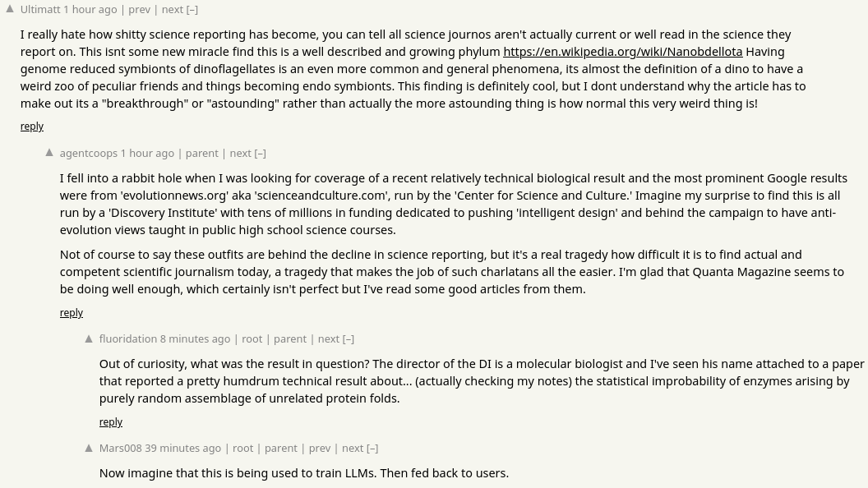
Task: Go to parent of agentcoops' comment
Action: [x=201, y=154]
